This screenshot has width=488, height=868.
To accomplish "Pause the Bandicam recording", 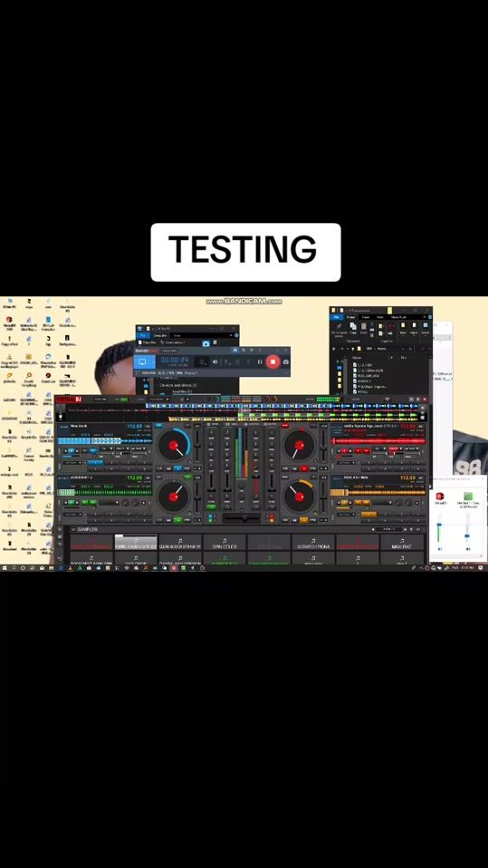I will pos(260,362).
